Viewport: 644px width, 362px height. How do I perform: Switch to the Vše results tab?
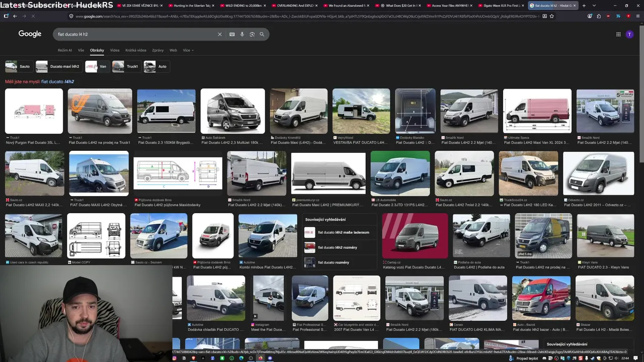[81, 50]
